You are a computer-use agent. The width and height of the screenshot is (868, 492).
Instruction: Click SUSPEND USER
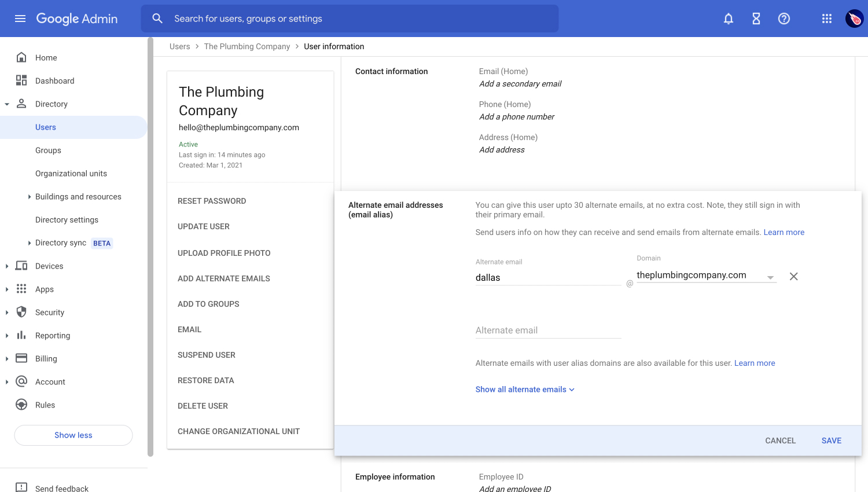coord(207,355)
